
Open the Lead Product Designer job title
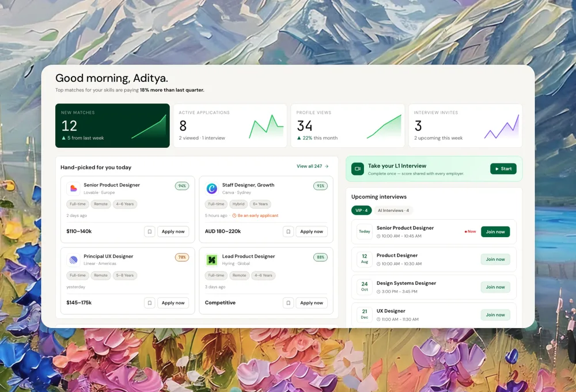click(x=248, y=256)
